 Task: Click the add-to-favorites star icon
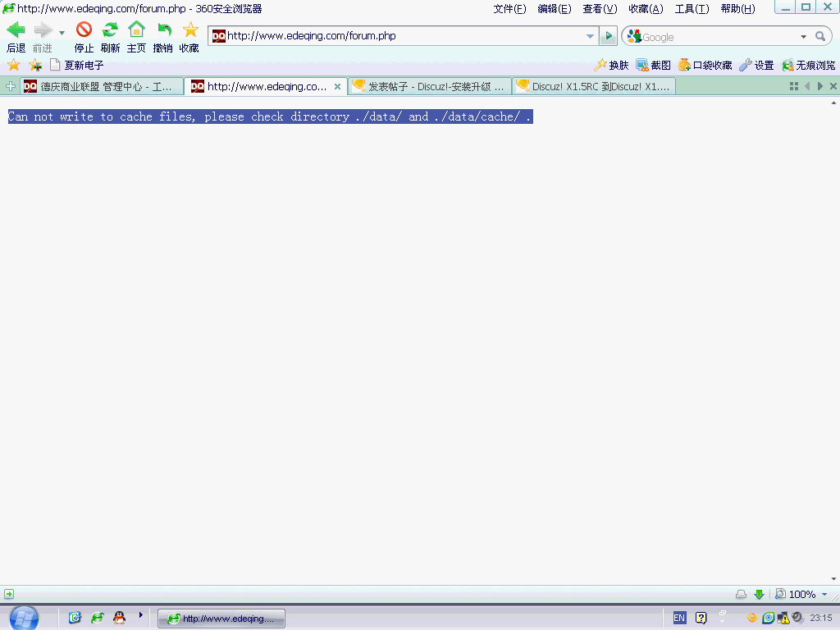[35, 66]
